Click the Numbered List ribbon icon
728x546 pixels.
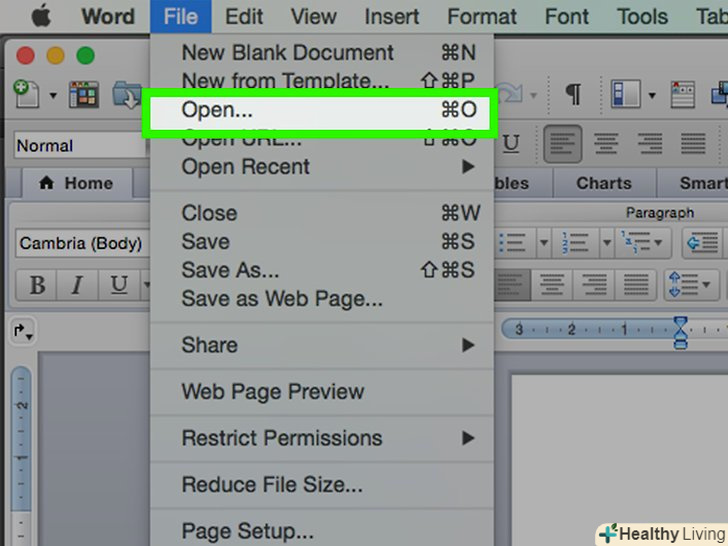575,242
